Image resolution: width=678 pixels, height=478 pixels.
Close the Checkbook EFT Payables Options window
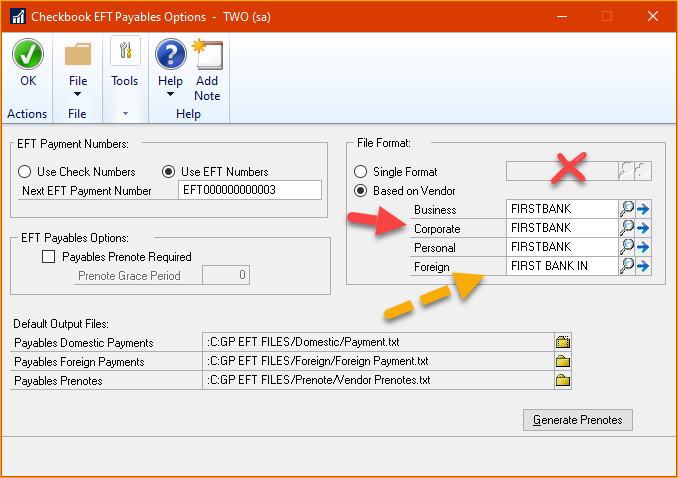pos(653,16)
